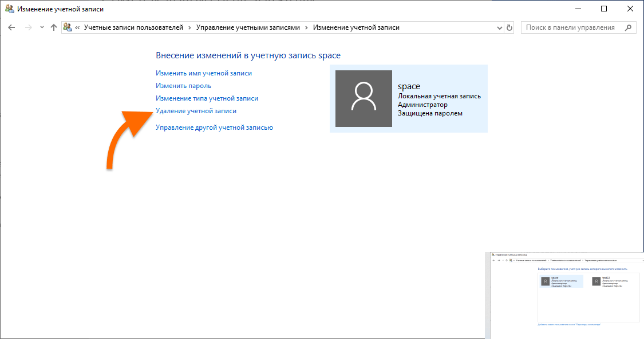Image resolution: width=644 pixels, height=339 pixels.
Task: Click 'Удаление учетной записи' link
Action: point(196,111)
